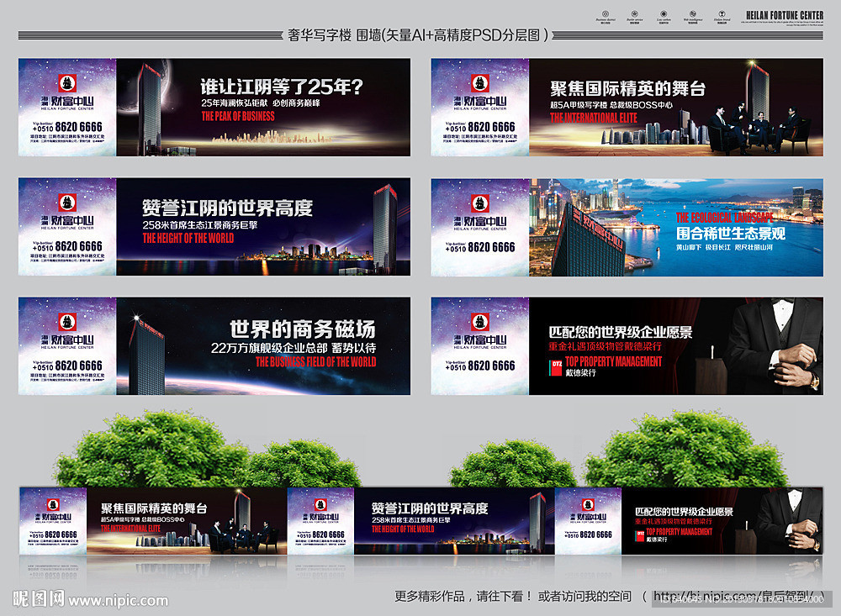This screenshot has width=841, height=616.
Task: Click the Business district icon at top
Action: tap(605, 13)
